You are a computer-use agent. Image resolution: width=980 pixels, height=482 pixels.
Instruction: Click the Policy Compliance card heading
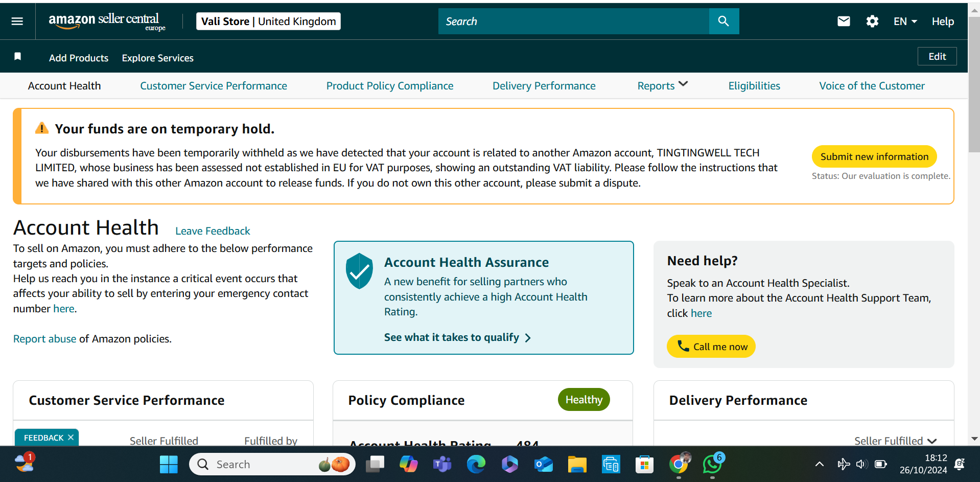(406, 400)
